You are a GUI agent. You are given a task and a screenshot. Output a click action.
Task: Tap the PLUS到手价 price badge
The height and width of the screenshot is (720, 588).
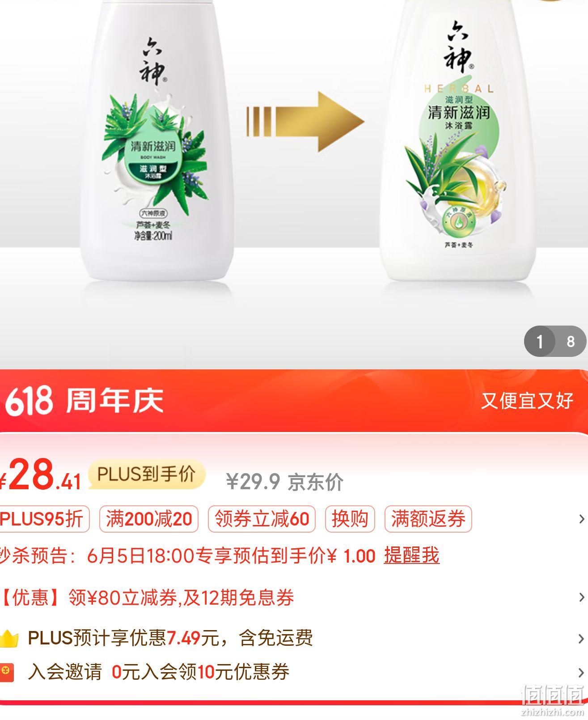147,474
